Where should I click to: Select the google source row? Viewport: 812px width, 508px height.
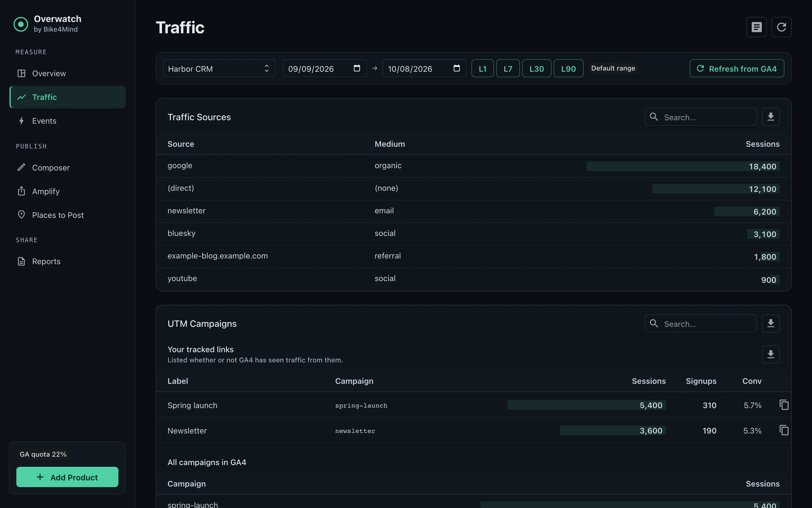click(x=473, y=166)
